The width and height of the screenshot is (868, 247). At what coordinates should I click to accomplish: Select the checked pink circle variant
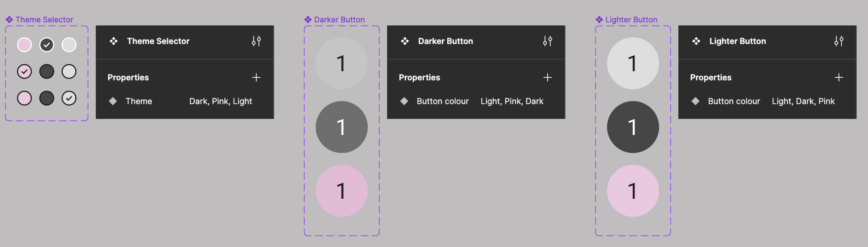(x=25, y=71)
